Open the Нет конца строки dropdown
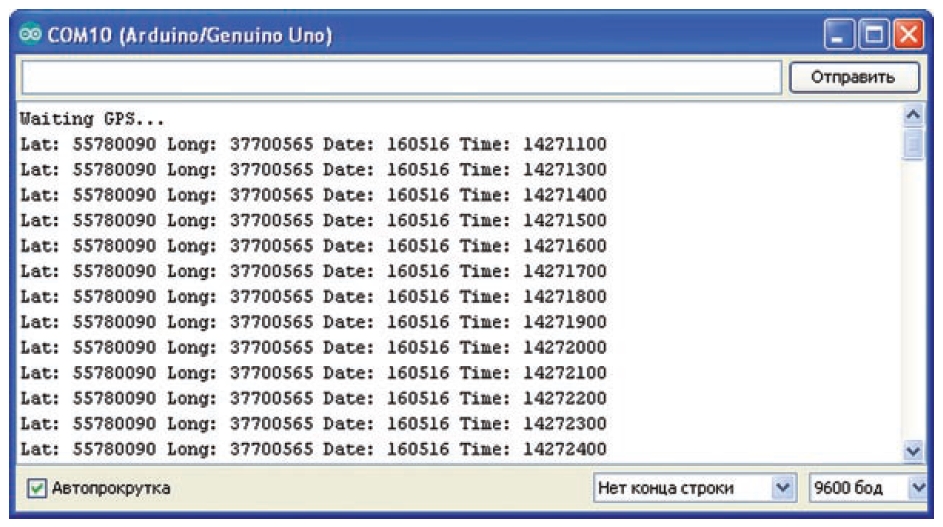 coord(695,487)
